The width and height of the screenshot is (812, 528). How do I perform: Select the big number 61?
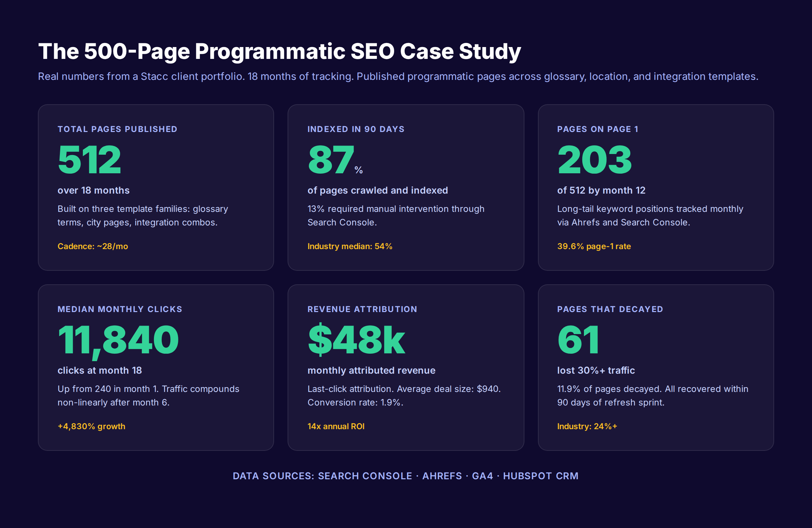[x=578, y=339]
